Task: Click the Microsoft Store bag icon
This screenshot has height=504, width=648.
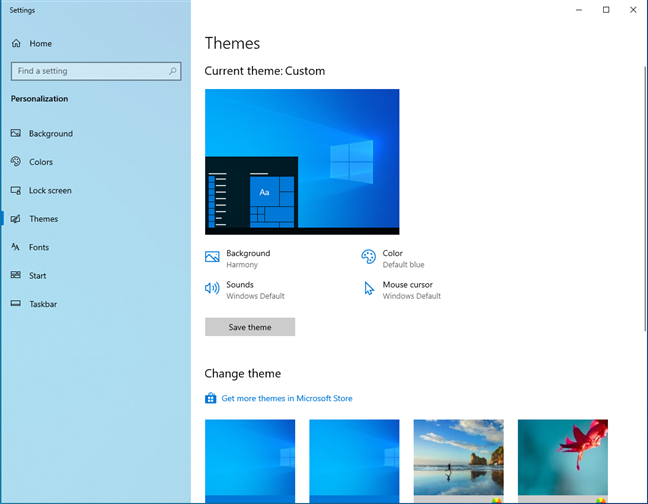Action: coord(210,398)
